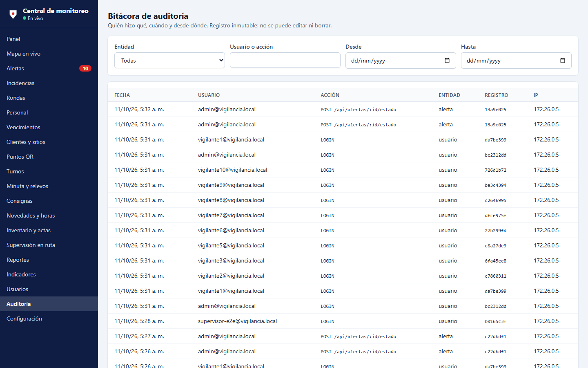Click the Desde date field
The height and width of the screenshot is (368, 588).
[401, 61]
